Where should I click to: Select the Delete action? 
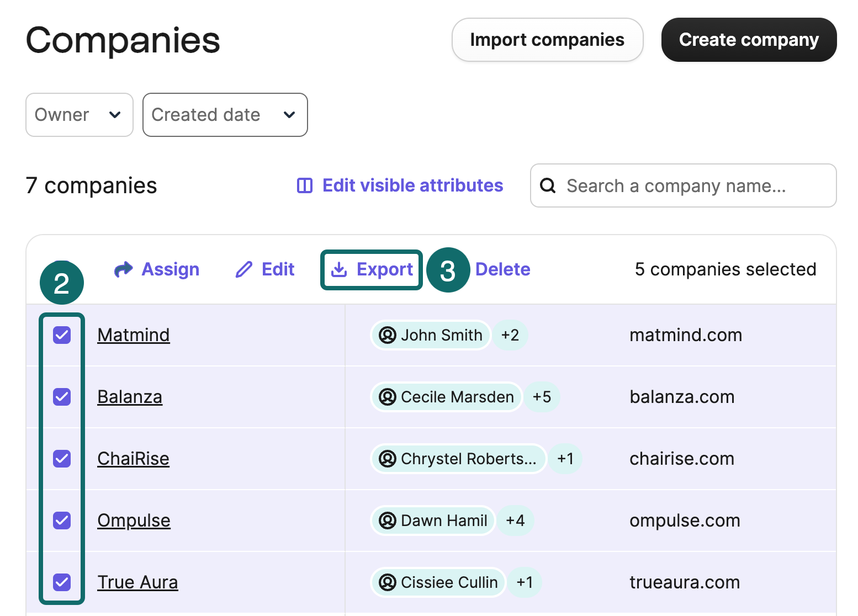click(x=502, y=269)
